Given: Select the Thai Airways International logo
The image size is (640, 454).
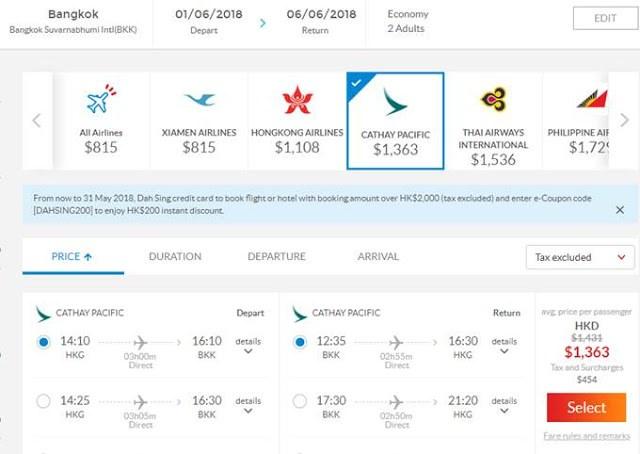Looking at the screenshot, I should [494, 99].
